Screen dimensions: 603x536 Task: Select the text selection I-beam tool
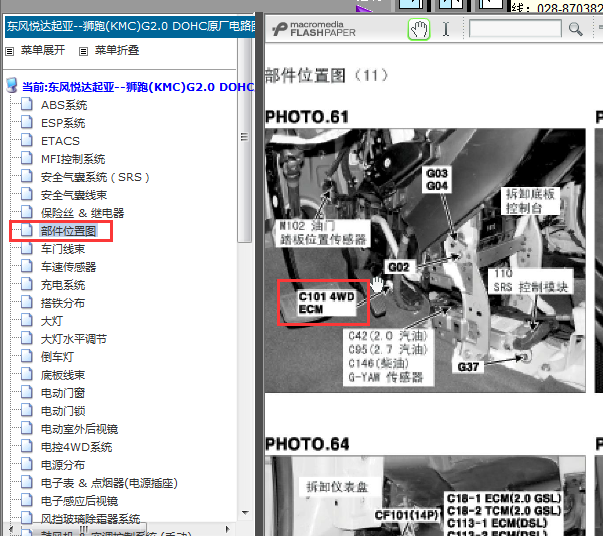click(x=446, y=29)
